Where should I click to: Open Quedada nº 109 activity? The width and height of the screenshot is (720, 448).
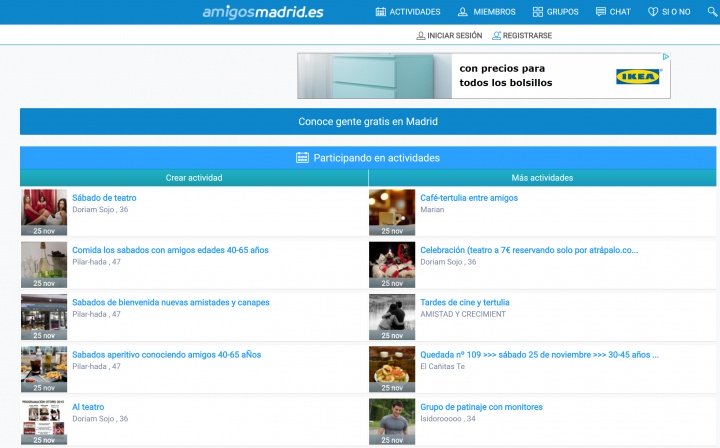pos(540,355)
